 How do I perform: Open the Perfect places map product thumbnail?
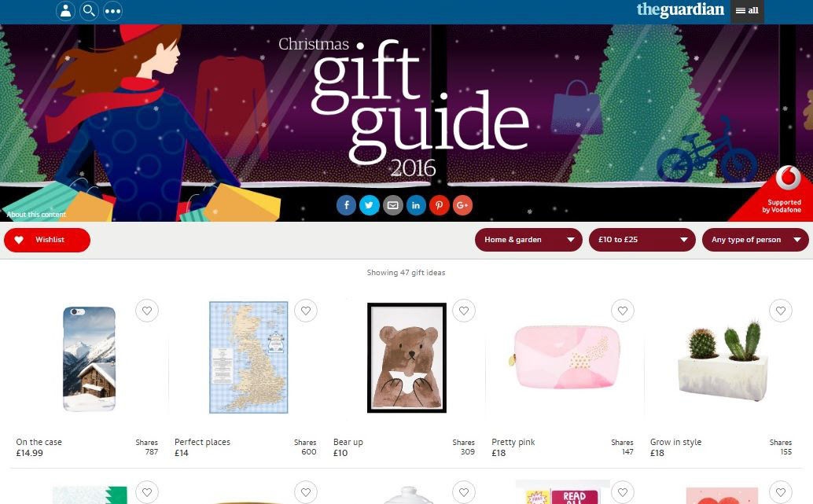248,357
